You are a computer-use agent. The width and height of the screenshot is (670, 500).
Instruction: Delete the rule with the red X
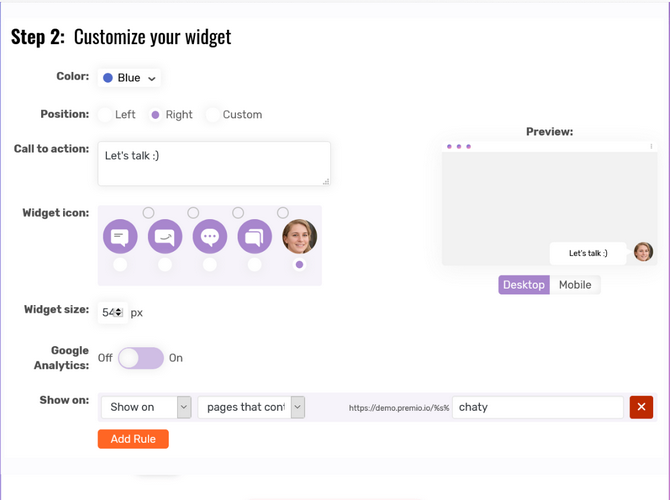coord(641,407)
